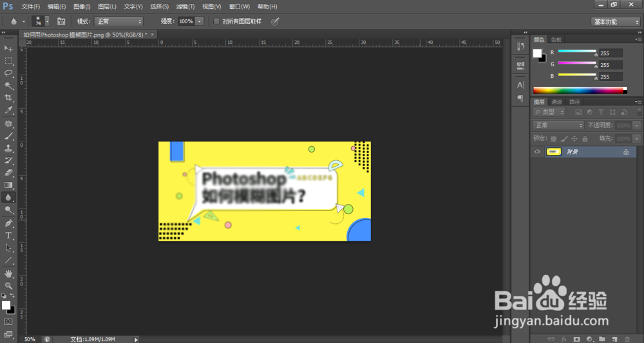Click the color spectrum ramp
Image resolution: width=644 pixels, height=343 pixels.
[x=580, y=91]
